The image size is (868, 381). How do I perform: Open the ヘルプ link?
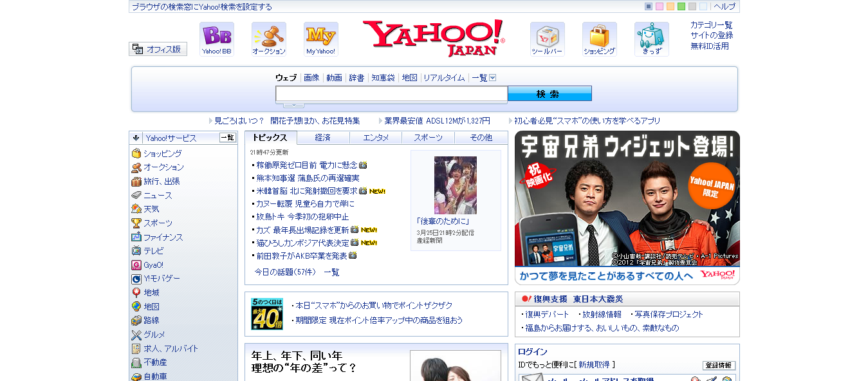[725, 6]
